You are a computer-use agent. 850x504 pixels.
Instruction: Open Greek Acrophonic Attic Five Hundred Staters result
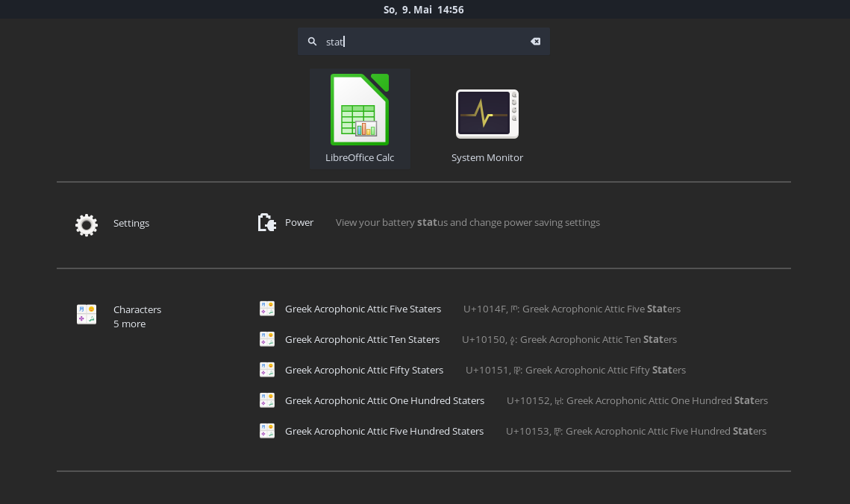coord(384,431)
